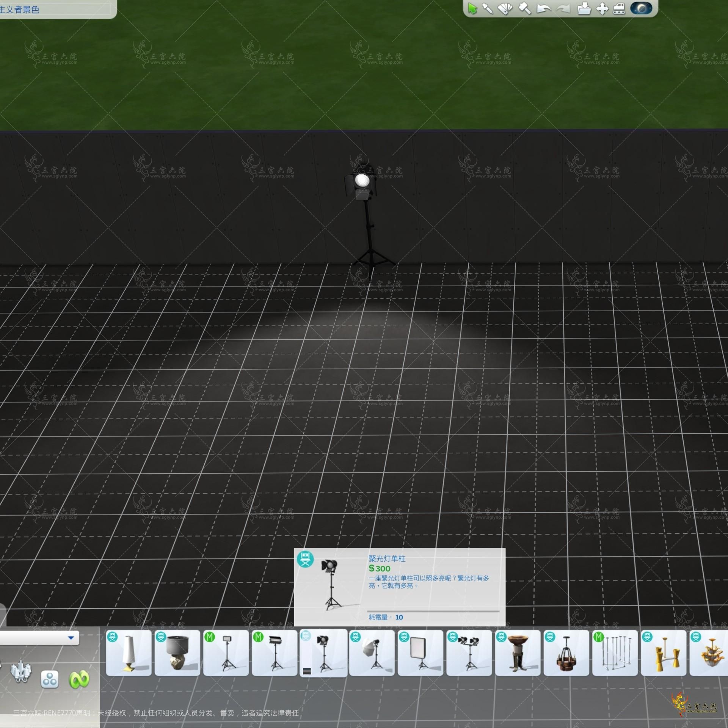Toggle the night time-of-day moon button
This screenshot has width=728, height=728.
[x=641, y=8]
